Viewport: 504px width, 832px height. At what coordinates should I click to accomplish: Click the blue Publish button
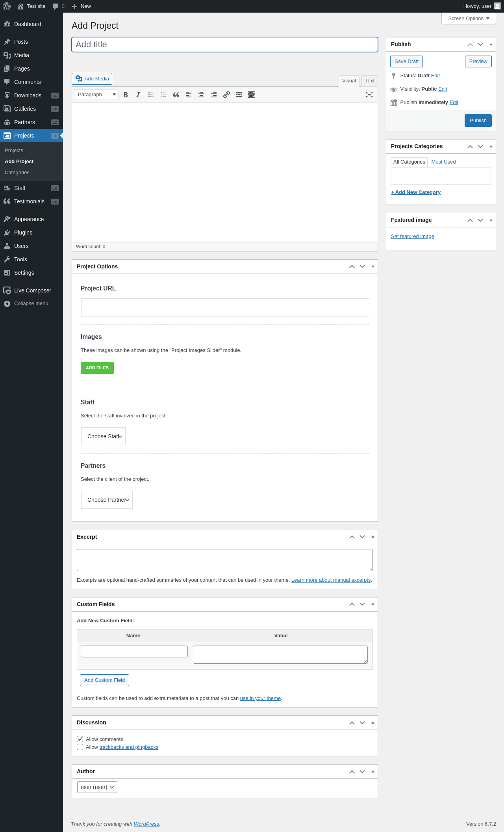[x=478, y=121]
